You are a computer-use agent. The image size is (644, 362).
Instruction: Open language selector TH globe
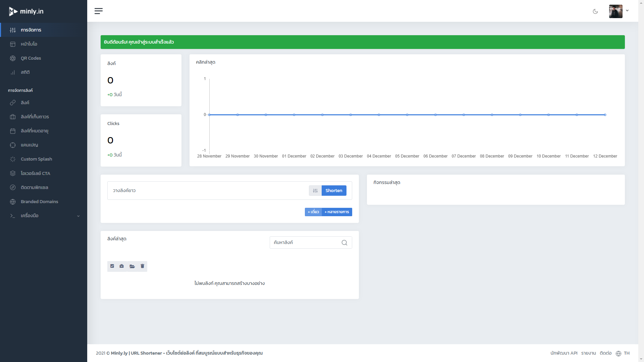[623, 353]
